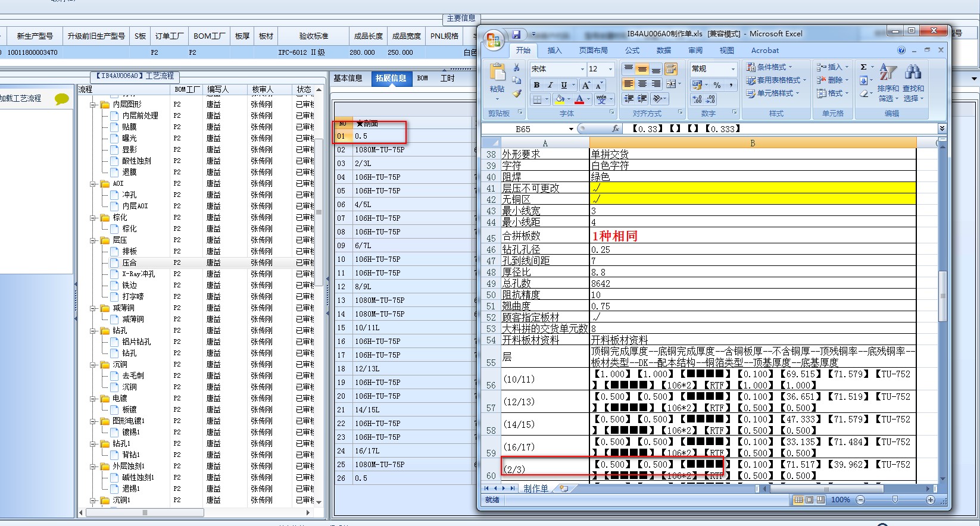Screen dimensions: 980x526
Task: Click the fx insert function icon
Action: tap(615, 129)
